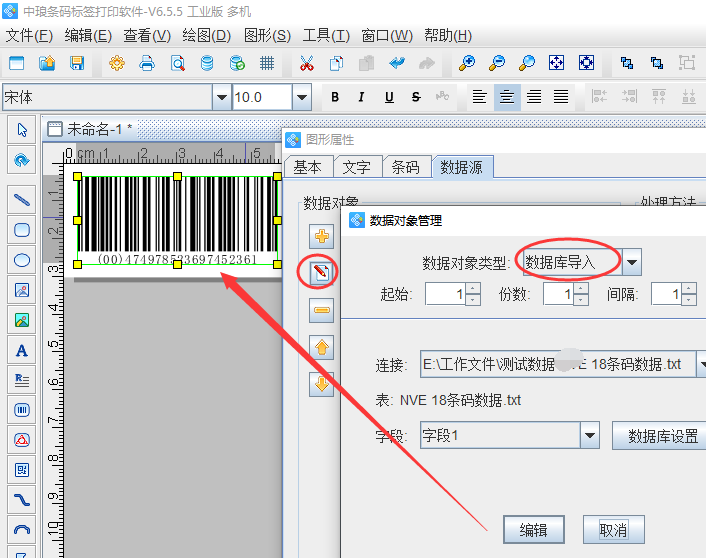Viewport: 706px width, 558px height.
Task: Click the remove data object minus icon
Action: (321, 310)
